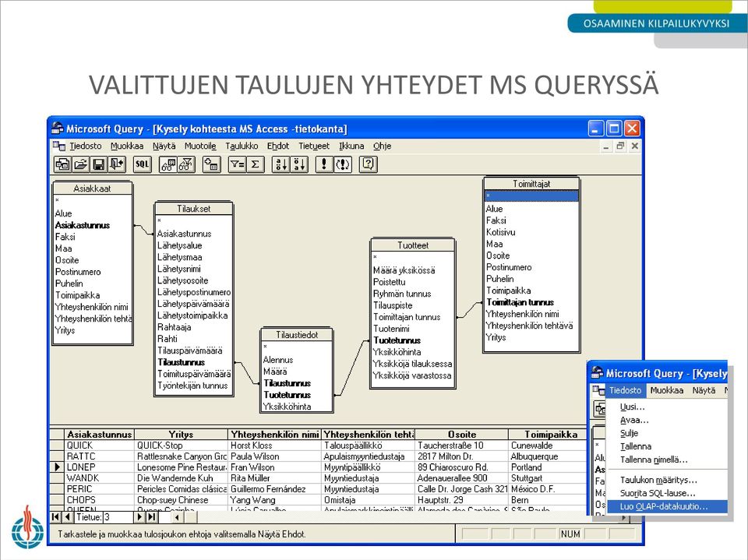Image resolution: width=748 pixels, height=560 pixels.
Task: Go to the previous record
Action: (67, 517)
